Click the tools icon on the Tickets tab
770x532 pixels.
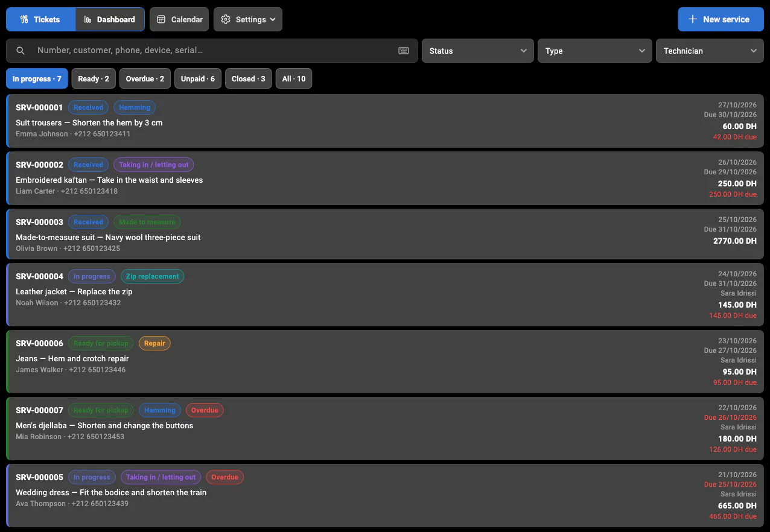tap(24, 19)
